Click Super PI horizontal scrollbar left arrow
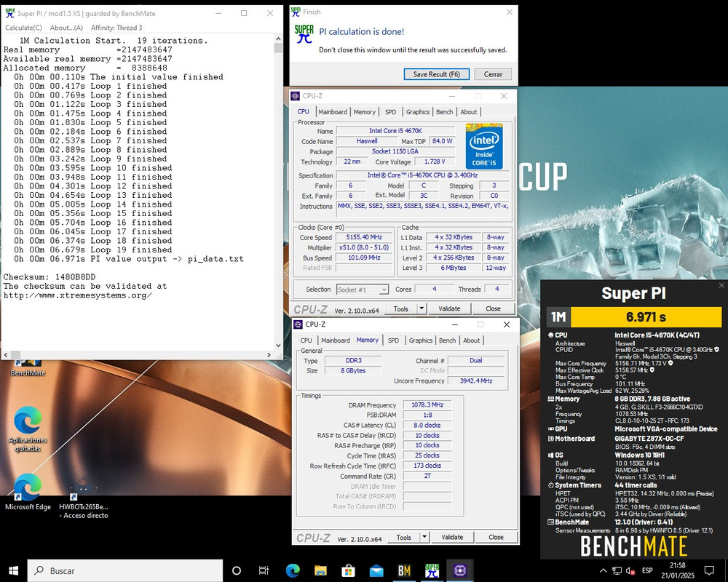728x582 pixels. tap(5, 354)
